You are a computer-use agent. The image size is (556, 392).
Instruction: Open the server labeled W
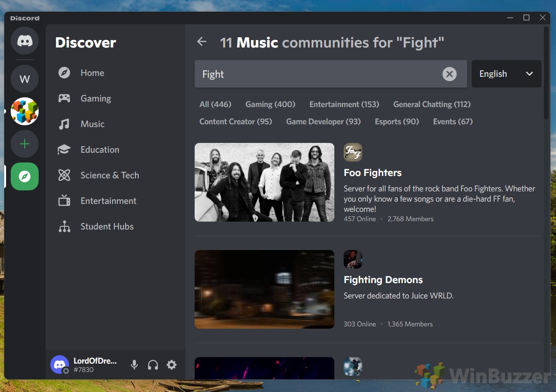point(25,79)
